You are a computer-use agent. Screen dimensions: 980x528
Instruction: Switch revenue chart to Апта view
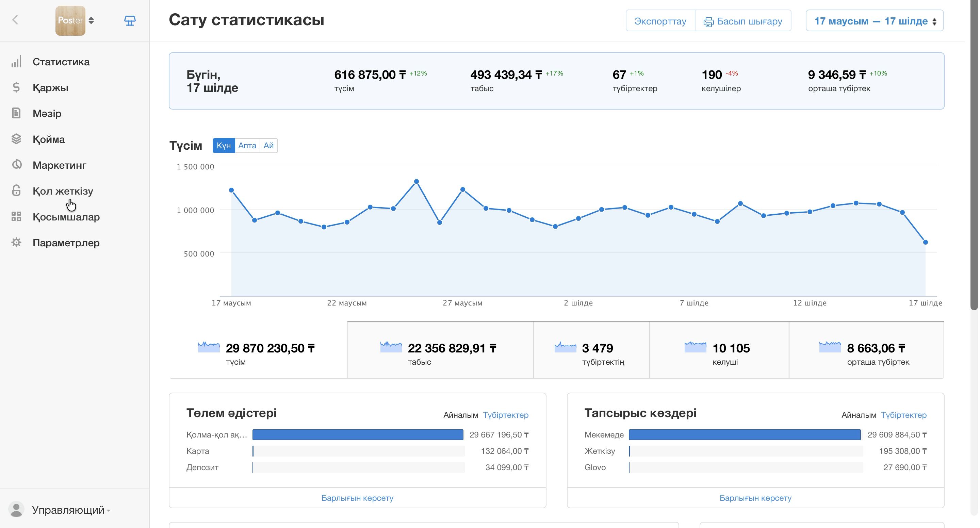247,145
